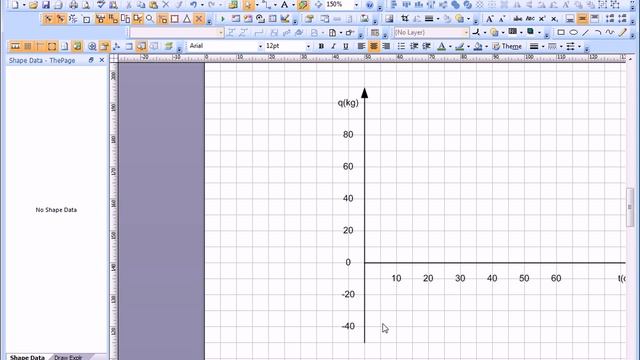640x360 pixels.
Task: Open the Line Color dropdown arrow
Action: coord(468,47)
